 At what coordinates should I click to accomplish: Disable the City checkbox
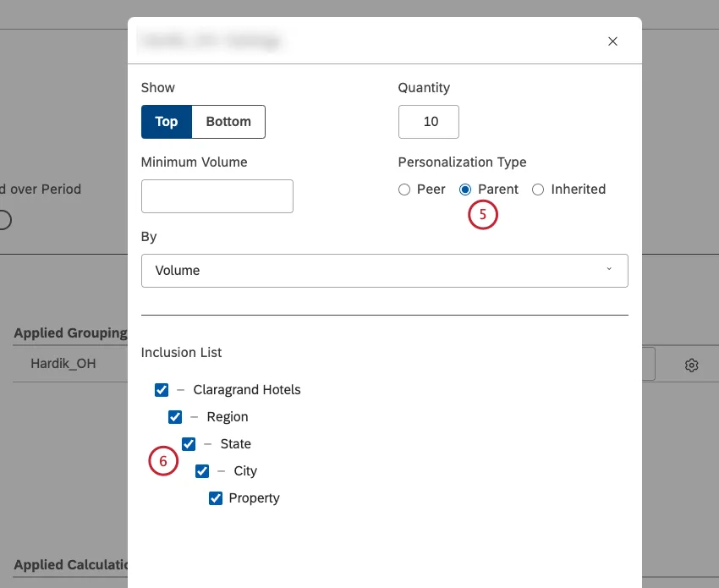click(202, 470)
